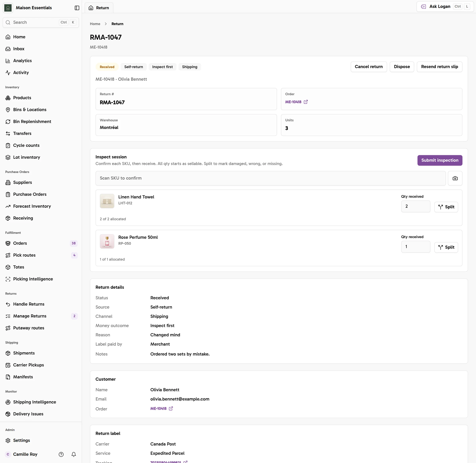This screenshot has width=476, height=463.
Task: Click the Maison Essentials logo
Action: tap(8, 8)
